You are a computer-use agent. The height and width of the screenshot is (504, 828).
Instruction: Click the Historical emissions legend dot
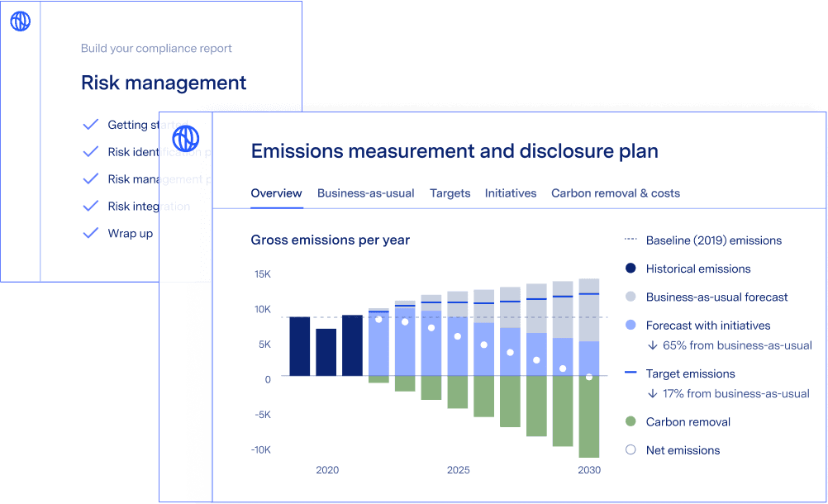click(631, 269)
